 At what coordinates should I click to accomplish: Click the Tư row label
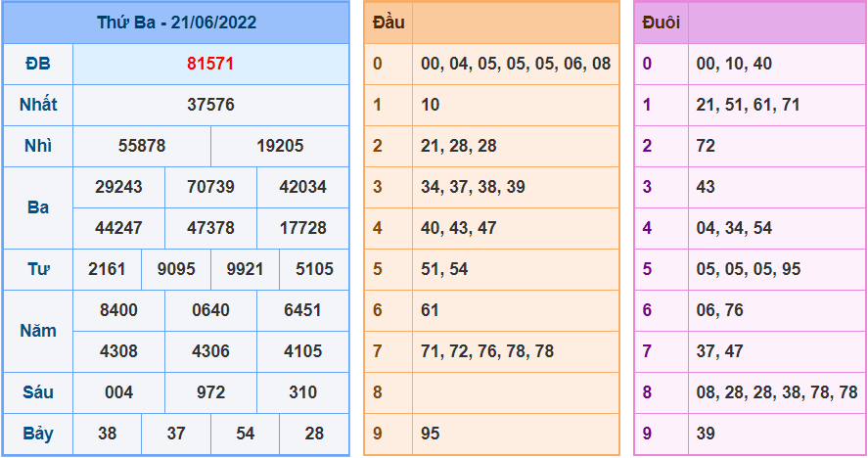[37, 269]
